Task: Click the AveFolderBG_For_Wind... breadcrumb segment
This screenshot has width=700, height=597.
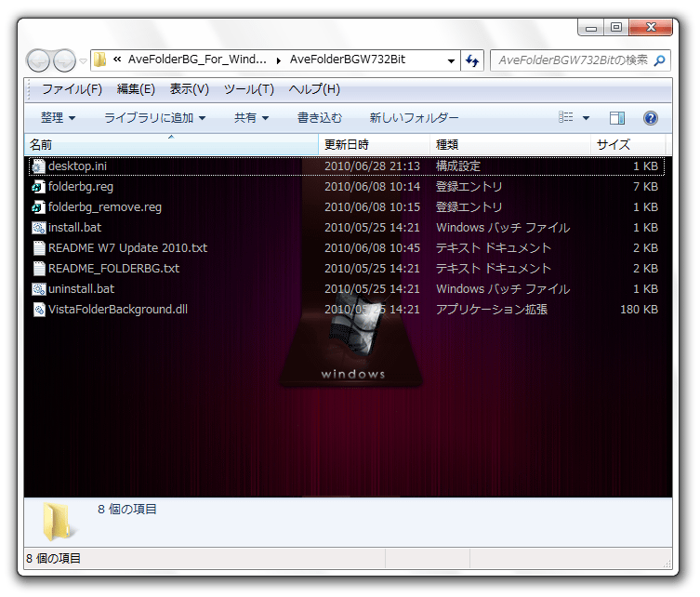Action: click(x=197, y=60)
